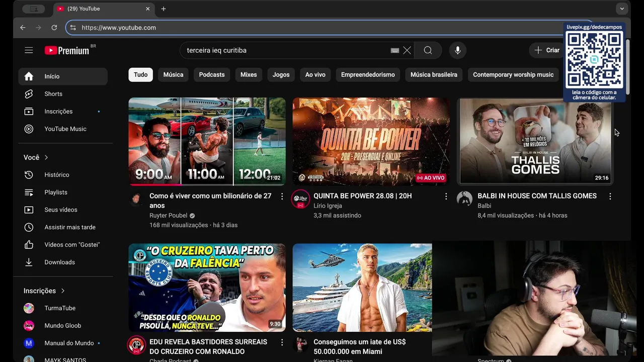This screenshot has width=644, height=362.
Task: Click Balbi channel name
Action: click(x=485, y=206)
